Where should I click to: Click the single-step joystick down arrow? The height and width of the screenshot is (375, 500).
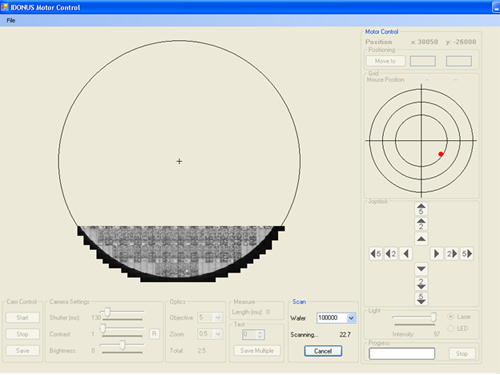click(421, 269)
